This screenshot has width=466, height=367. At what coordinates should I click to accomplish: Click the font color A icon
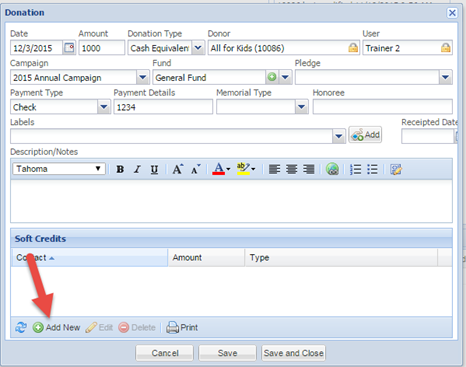(x=219, y=169)
